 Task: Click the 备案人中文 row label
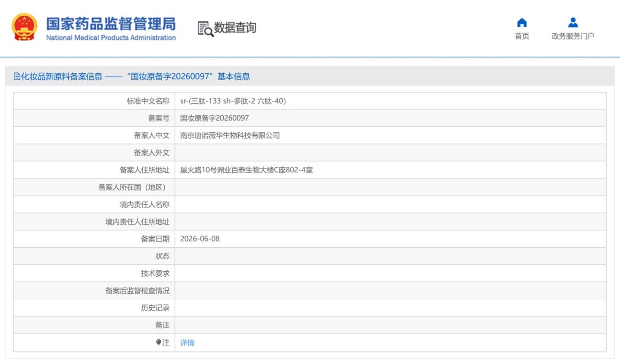click(x=152, y=135)
